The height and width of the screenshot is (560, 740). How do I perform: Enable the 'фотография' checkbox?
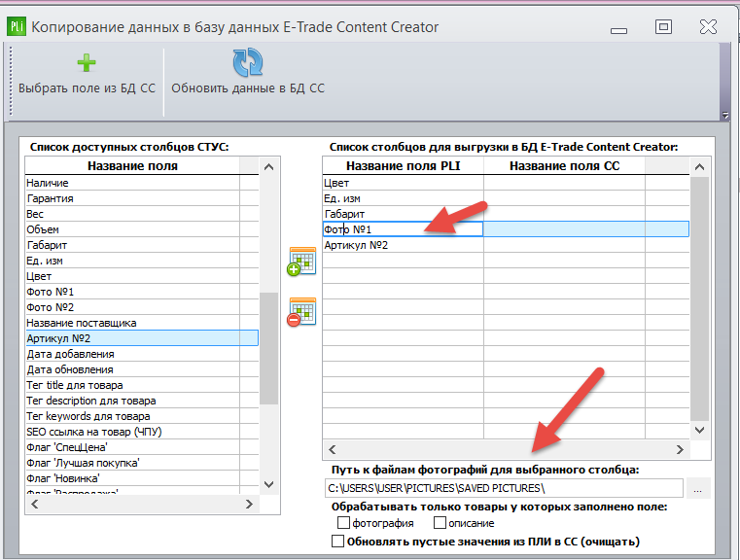tap(343, 523)
